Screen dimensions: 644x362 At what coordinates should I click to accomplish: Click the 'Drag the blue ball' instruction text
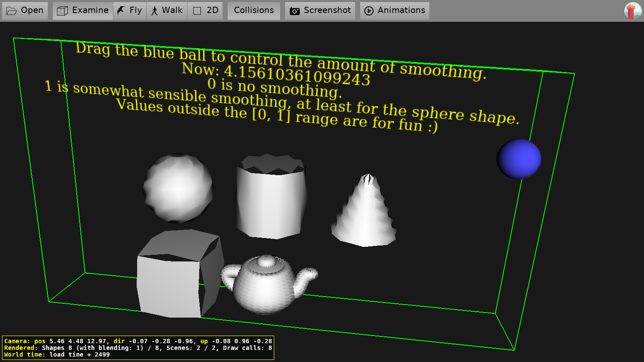[x=281, y=61]
